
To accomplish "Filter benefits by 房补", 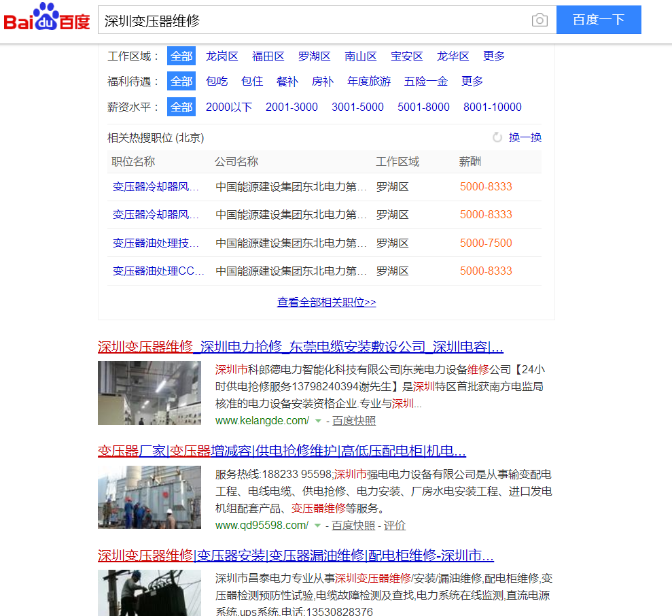I will [323, 82].
